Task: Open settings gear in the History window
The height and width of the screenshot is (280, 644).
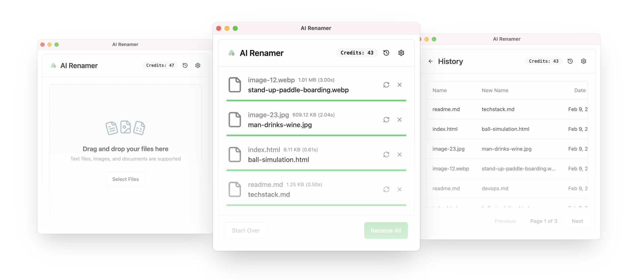Action: pos(584,61)
